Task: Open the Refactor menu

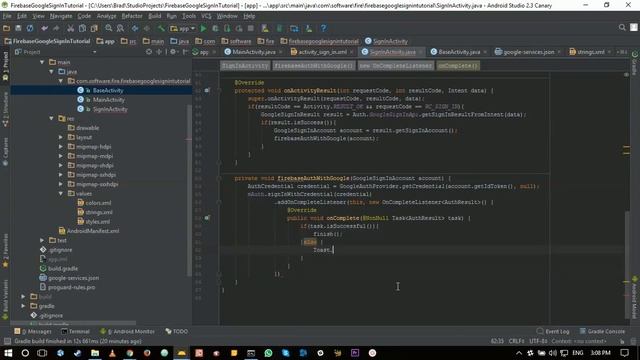Action: [132, 16]
